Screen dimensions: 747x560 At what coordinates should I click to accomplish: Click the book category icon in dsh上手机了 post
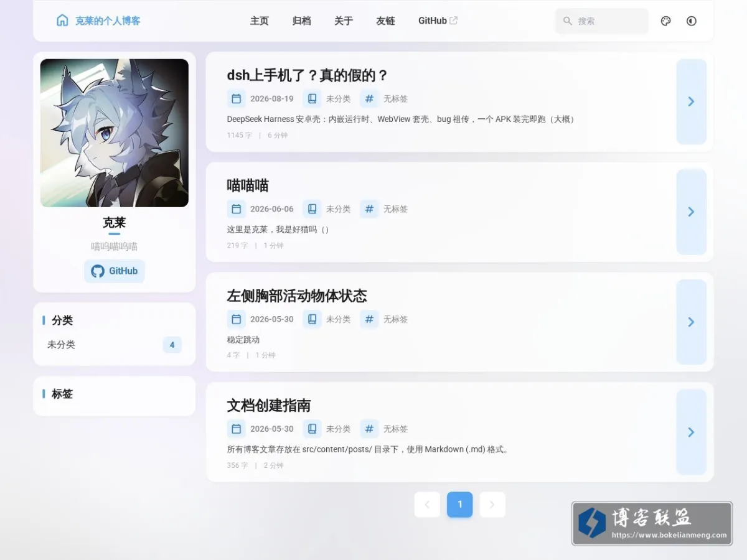pos(312,99)
